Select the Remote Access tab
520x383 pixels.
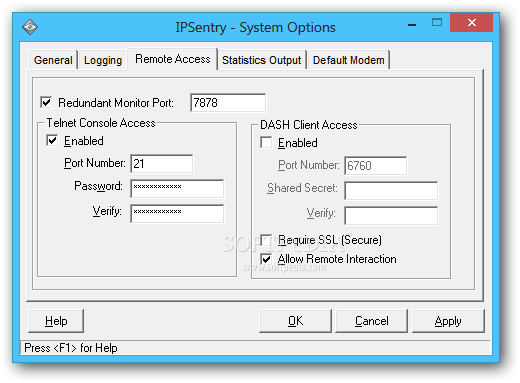(173, 59)
